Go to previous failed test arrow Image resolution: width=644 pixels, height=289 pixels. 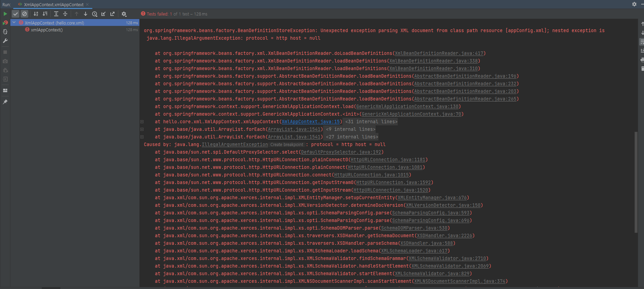click(77, 14)
